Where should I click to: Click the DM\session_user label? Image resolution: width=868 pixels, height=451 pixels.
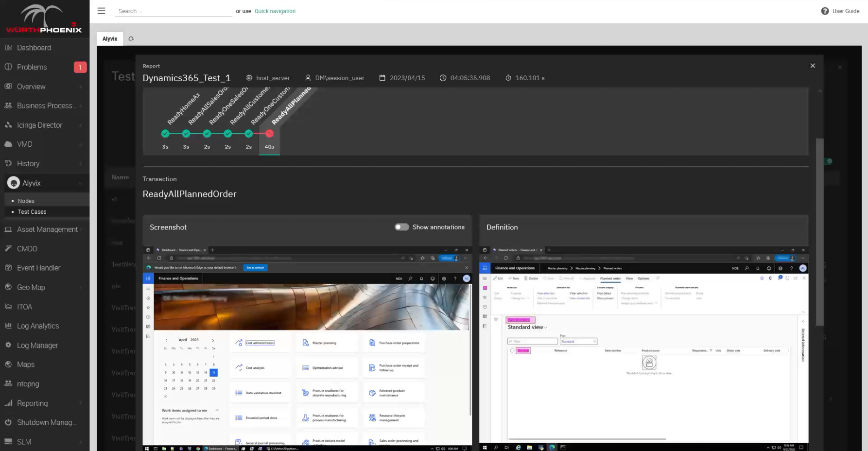click(x=340, y=78)
